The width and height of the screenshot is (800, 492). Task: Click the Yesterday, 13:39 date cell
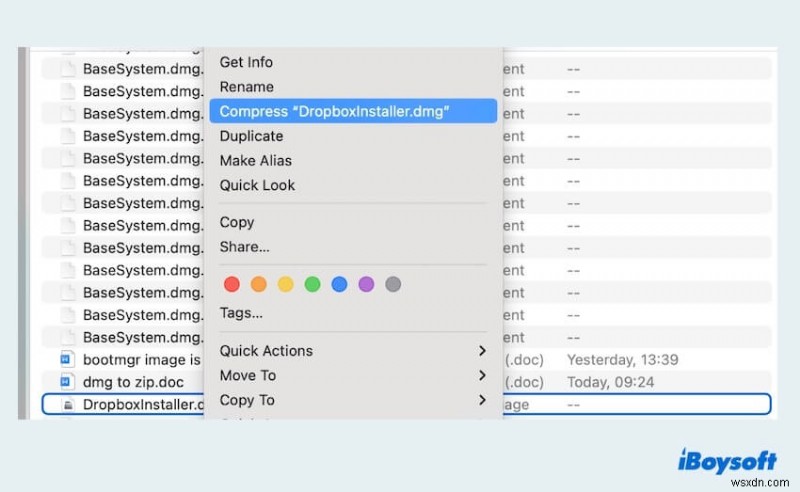tap(622, 360)
